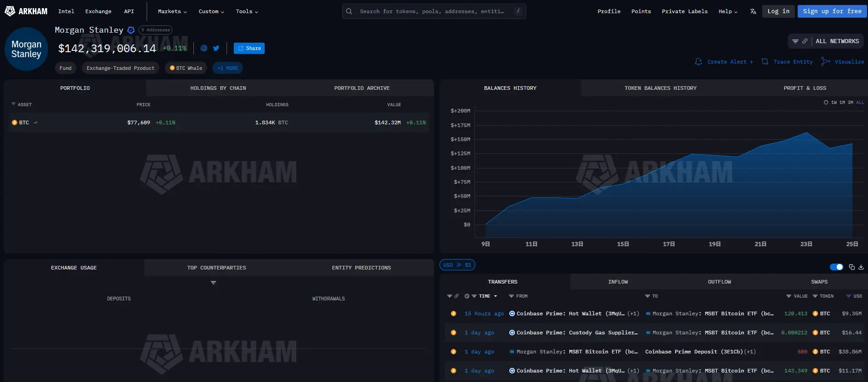The image size is (868, 382).
Task: Open the Profit & Loss tab
Action: point(804,88)
